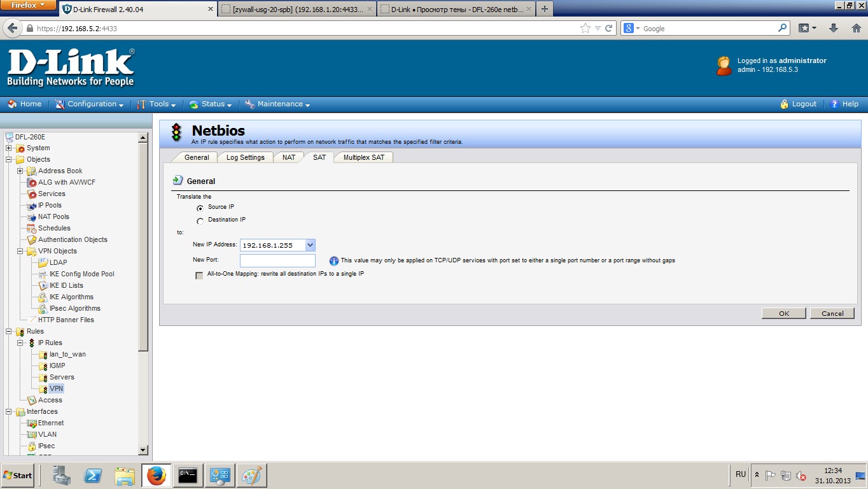Open the Firefox application menu button
This screenshot has width=868, height=489.
28,5
